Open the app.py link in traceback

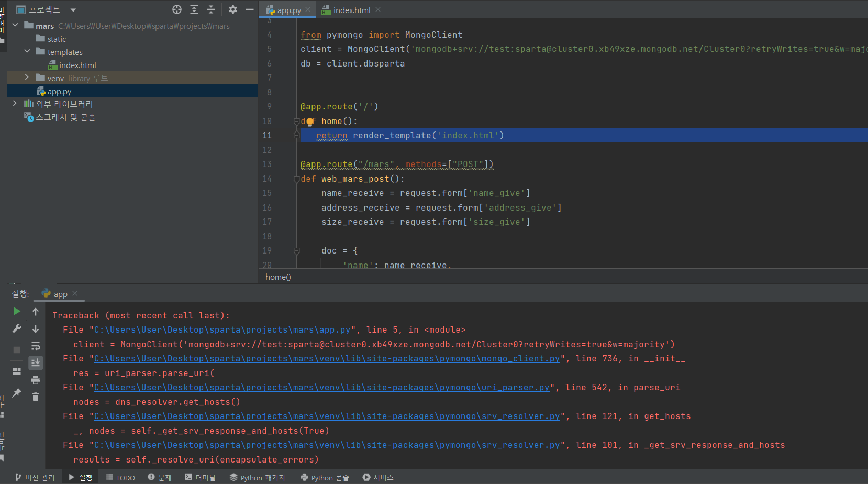(x=222, y=330)
